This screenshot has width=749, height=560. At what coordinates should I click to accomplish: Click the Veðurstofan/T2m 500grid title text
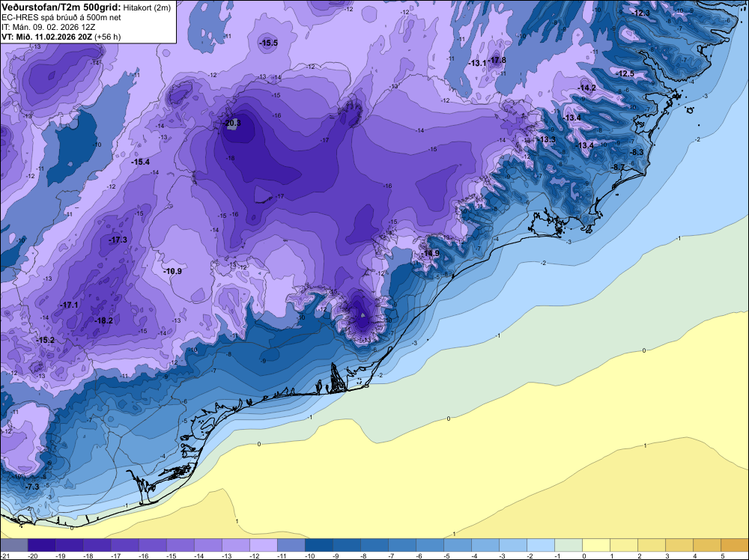tap(60, 7)
